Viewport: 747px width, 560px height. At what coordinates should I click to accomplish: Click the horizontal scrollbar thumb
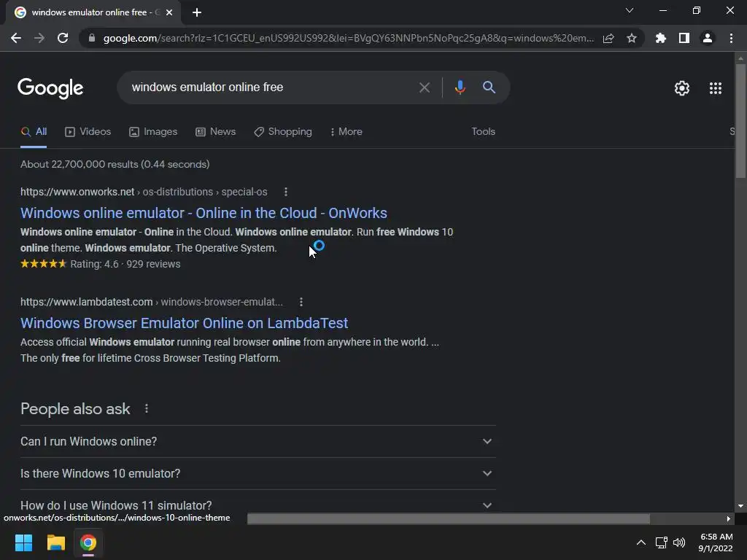[449, 518]
